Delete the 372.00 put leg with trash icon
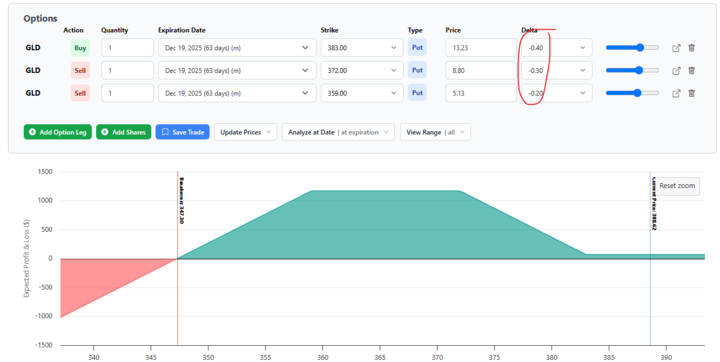This screenshot has width=720, height=362. pos(692,71)
